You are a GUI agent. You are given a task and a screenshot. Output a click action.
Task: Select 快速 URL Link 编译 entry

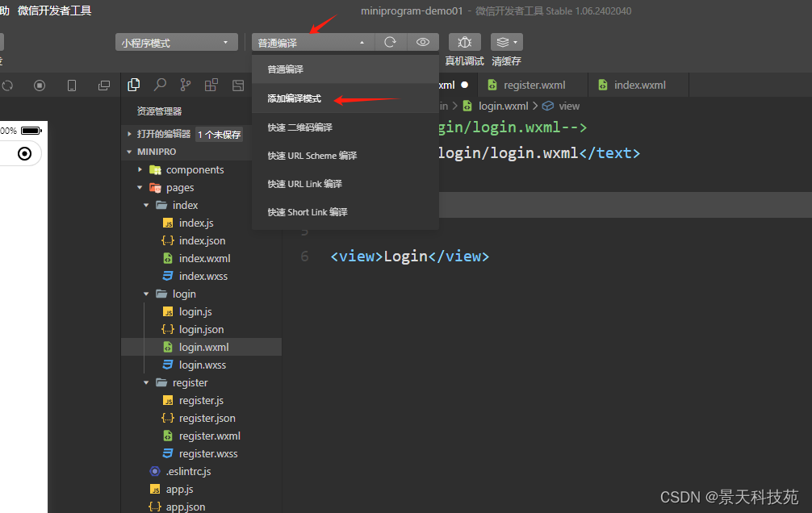coord(345,184)
